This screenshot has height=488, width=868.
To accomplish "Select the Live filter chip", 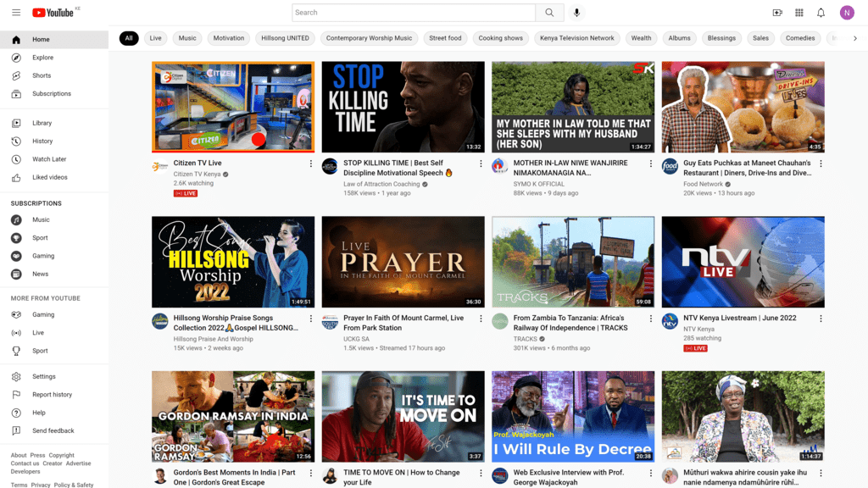I will coord(156,38).
